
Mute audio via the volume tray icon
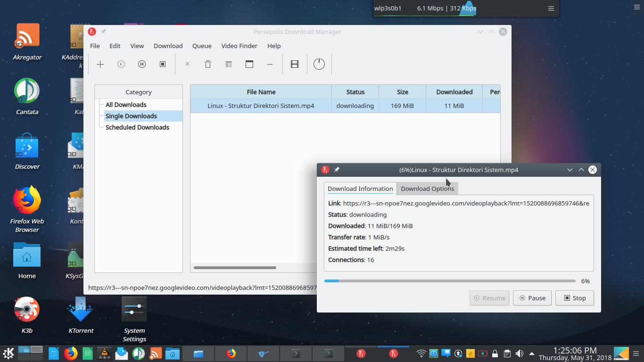click(520, 353)
